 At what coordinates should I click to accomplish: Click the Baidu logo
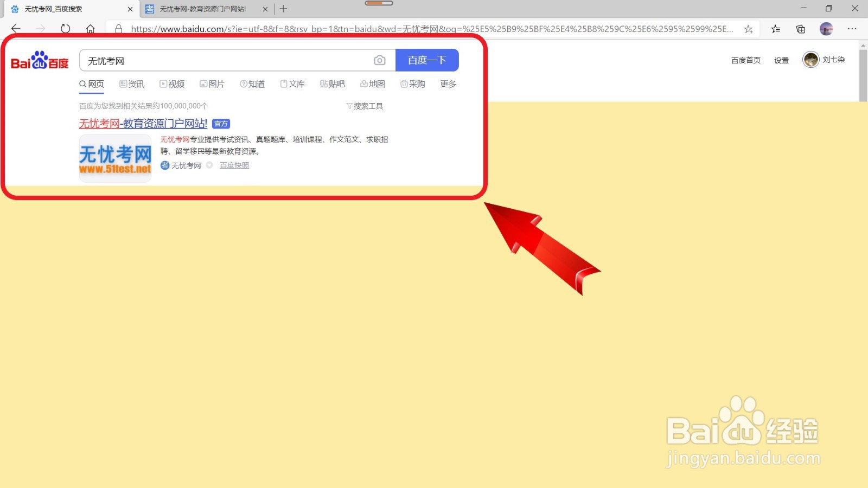pos(40,60)
